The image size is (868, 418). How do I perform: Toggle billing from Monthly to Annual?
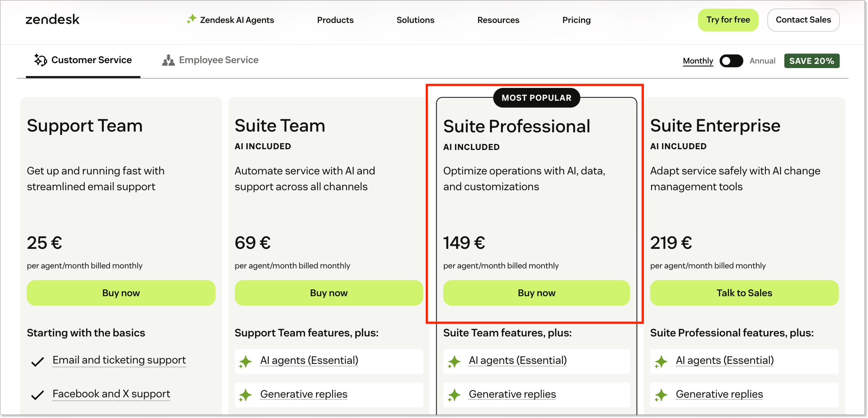[x=731, y=61]
